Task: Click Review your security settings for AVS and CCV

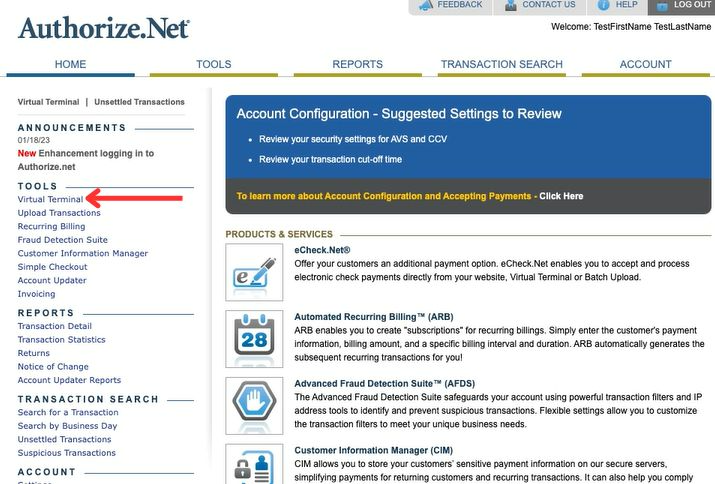Action: tap(353, 139)
